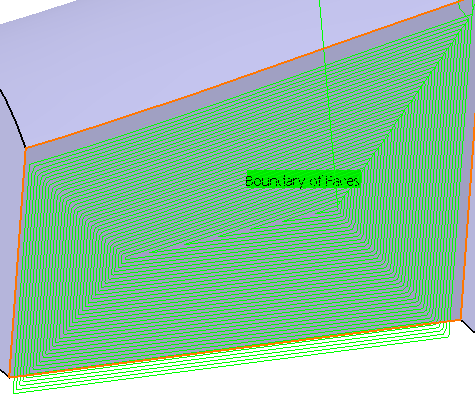This screenshot has height=402, width=475.
Task: Pick the bottom-left corner vertex of the orange boundary
Action: (x=10, y=377)
